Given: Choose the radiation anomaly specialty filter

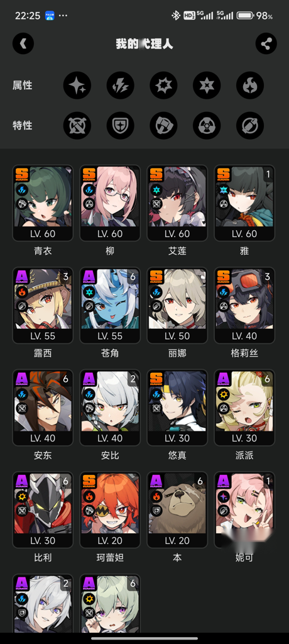Looking at the screenshot, I should pyautogui.click(x=207, y=125).
